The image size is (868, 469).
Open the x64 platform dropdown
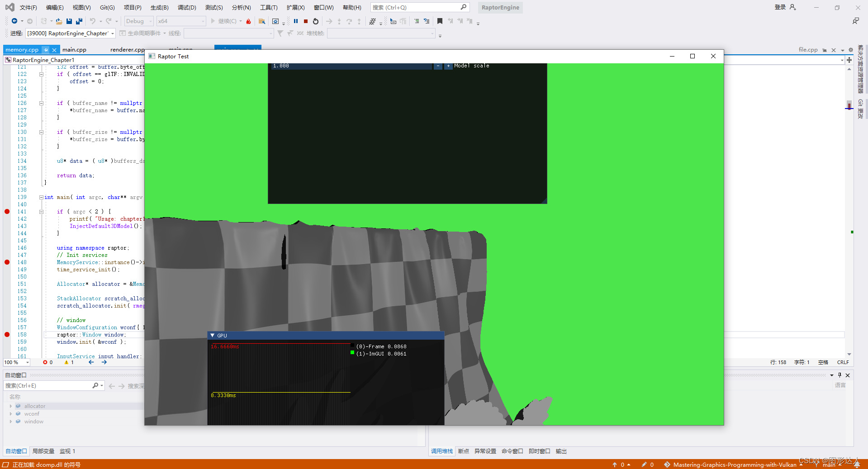181,21
